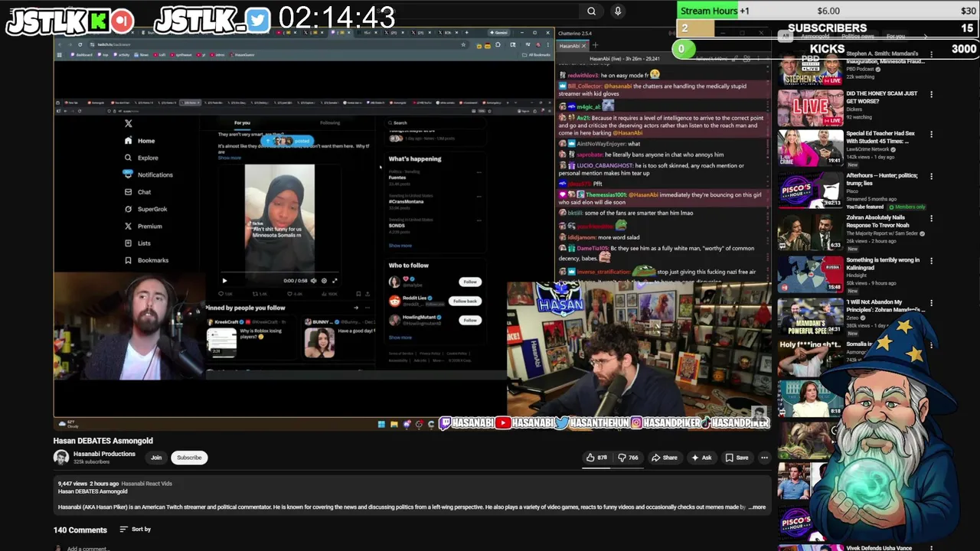The height and width of the screenshot is (551, 980).
Task: Click the Windows Start icon in streamed taskbar
Action: pyautogui.click(x=381, y=424)
